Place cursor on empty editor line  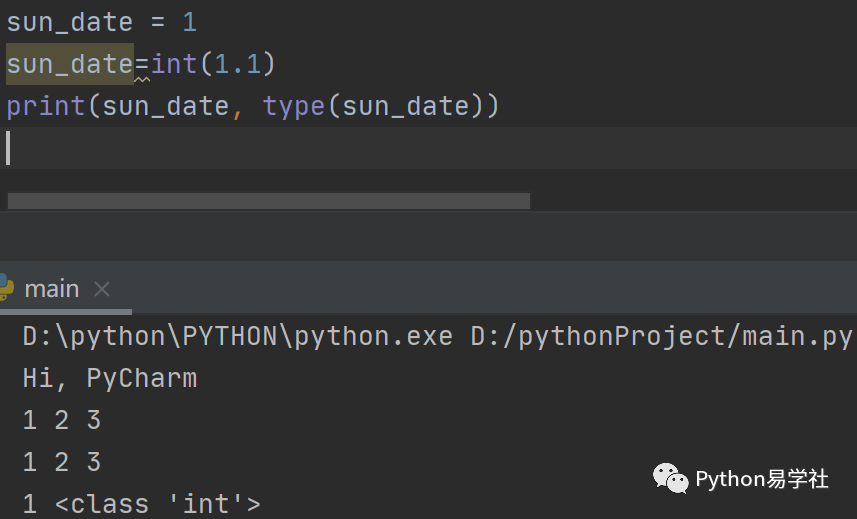[428, 148]
